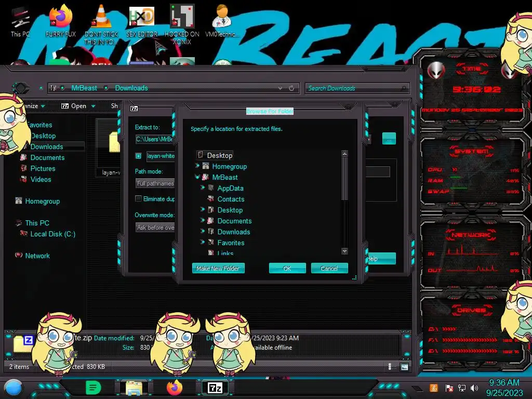This screenshot has width=532, height=399.
Task: Select Homegroup in Explorer sidebar
Action: click(x=37, y=201)
